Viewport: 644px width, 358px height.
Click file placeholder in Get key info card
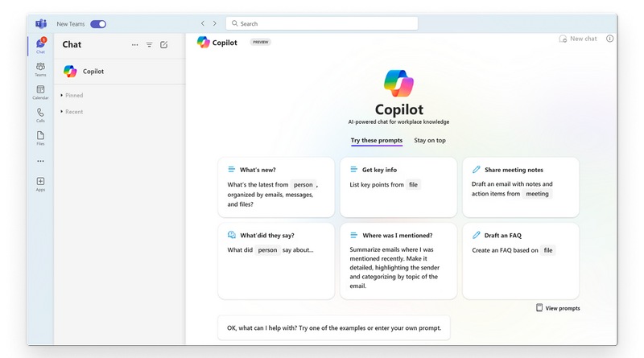click(413, 185)
